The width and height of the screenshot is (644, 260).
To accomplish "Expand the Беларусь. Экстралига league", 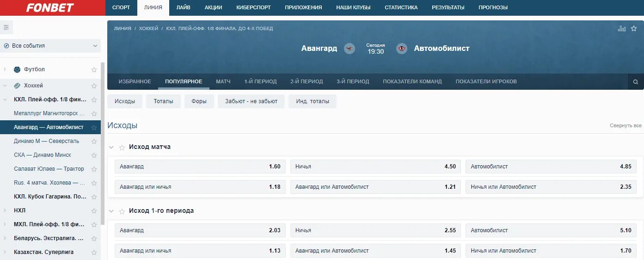I will point(5,238).
